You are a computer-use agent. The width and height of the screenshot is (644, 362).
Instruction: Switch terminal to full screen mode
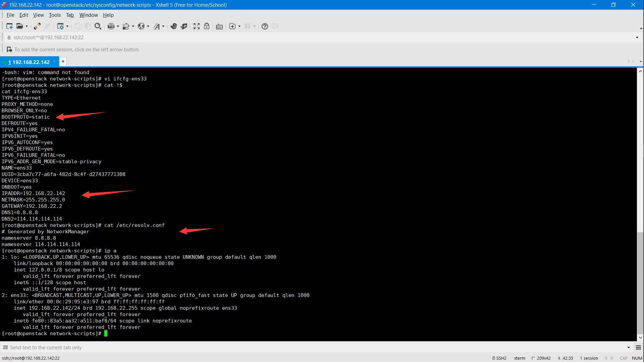[x=197, y=26]
